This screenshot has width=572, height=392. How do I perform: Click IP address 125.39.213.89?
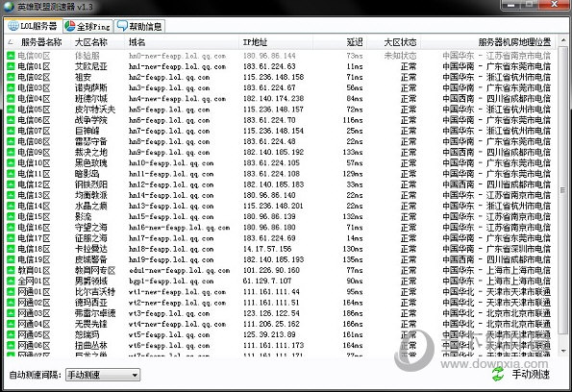[x=269, y=334]
